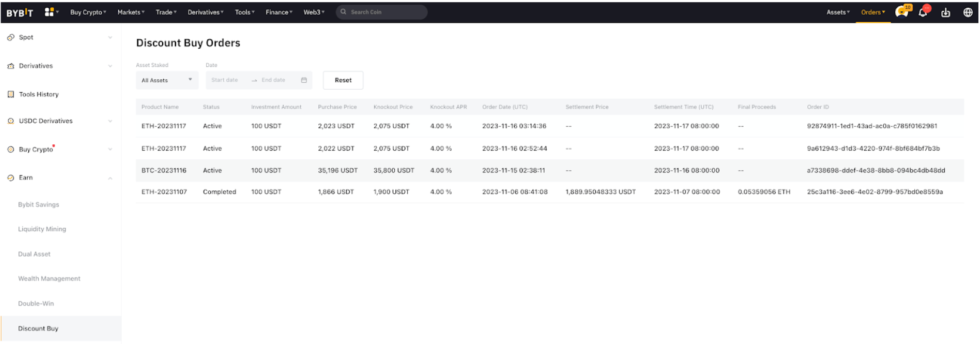980x344 pixels.
Task: Open the notifications bell icon
Action: click(x=923, y=12)
